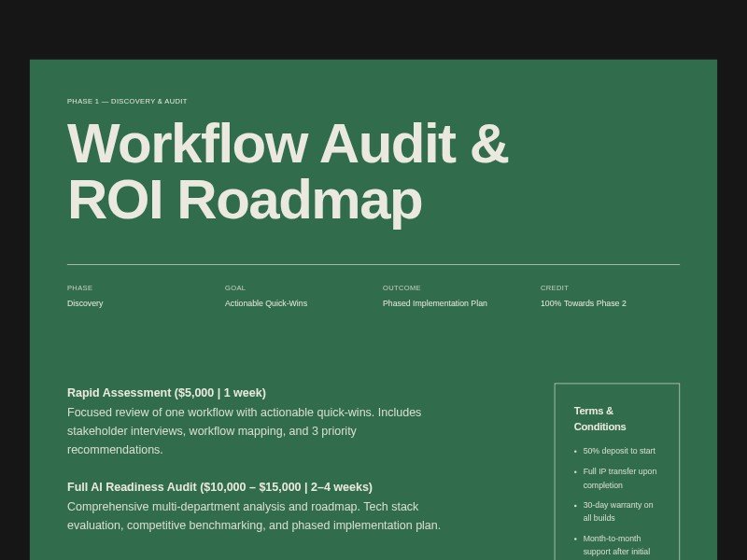Click the 'Full IP transfer upon completion' bullet
The height and width of the screenshot is (560, 747).
click(619, 478)
